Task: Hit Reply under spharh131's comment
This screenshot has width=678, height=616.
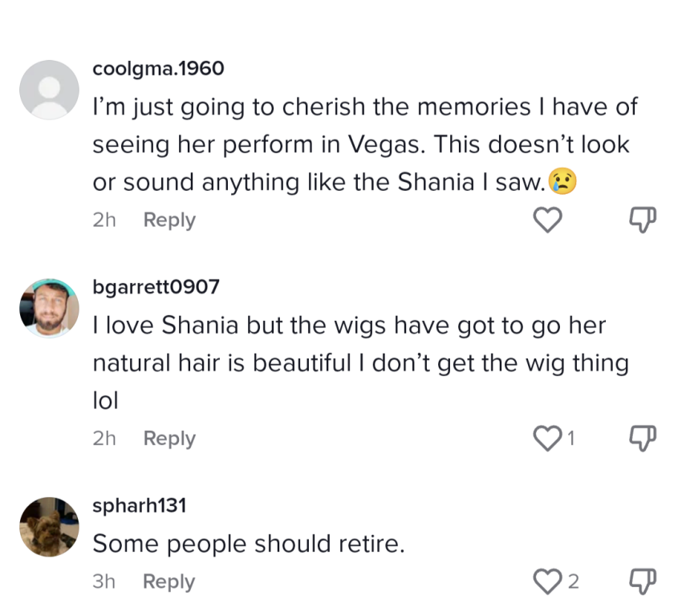Action: coord(168,582)
